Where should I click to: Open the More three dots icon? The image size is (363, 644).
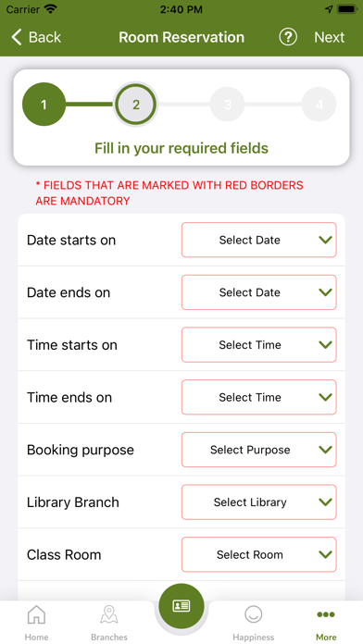pyautogui.click(x=326, y=614)
